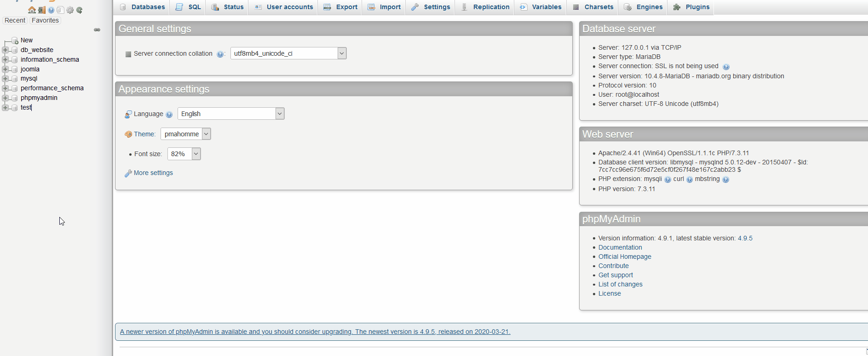Click the db_website database icon

pos(15,50)
